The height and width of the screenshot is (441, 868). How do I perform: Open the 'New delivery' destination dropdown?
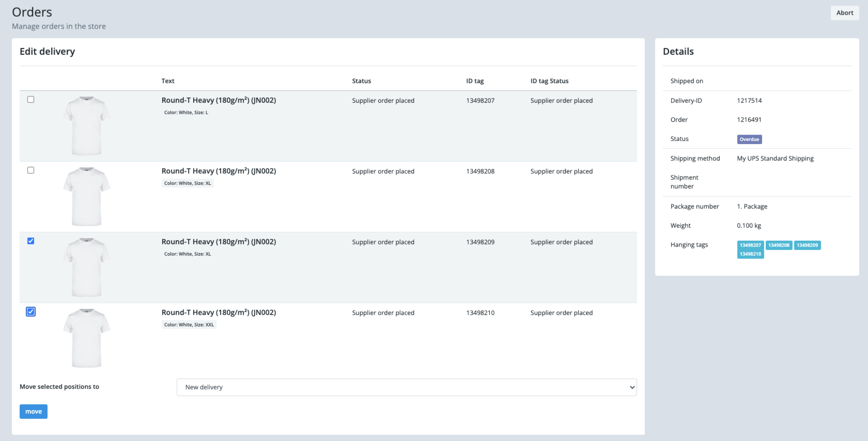406,387
